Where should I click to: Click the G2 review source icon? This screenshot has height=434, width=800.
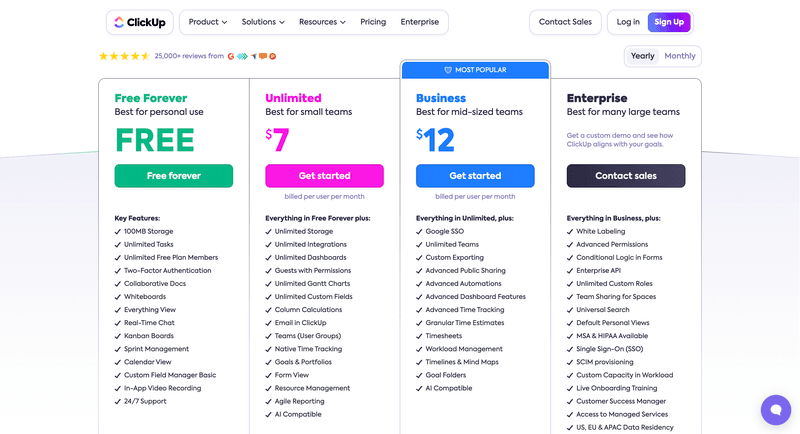[x=231, y=56]
